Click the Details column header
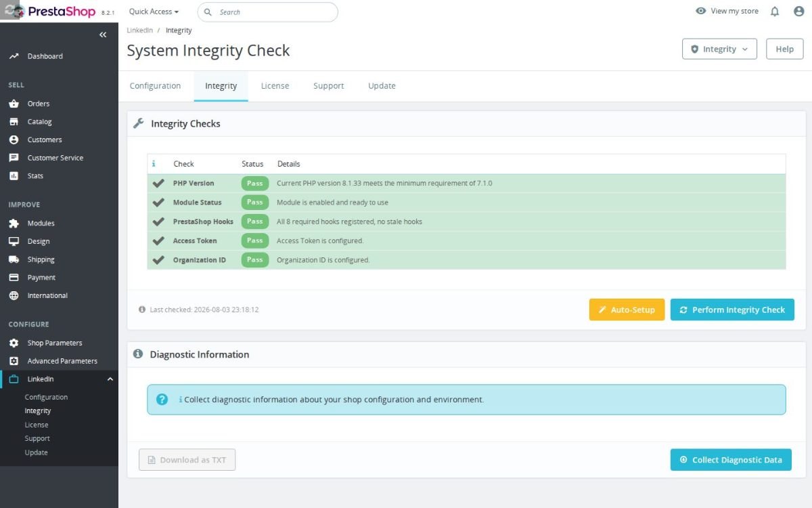 (x=288, y=164)
